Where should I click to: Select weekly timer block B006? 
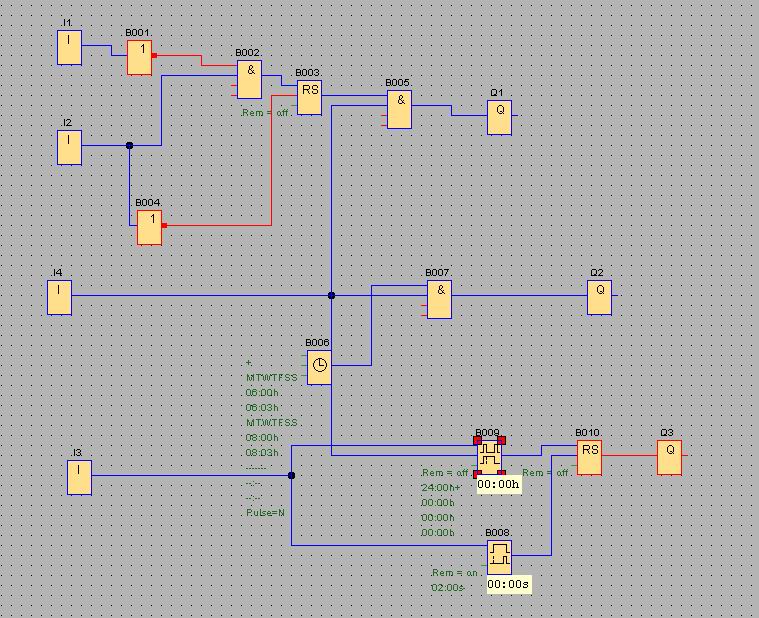point(319,368)
